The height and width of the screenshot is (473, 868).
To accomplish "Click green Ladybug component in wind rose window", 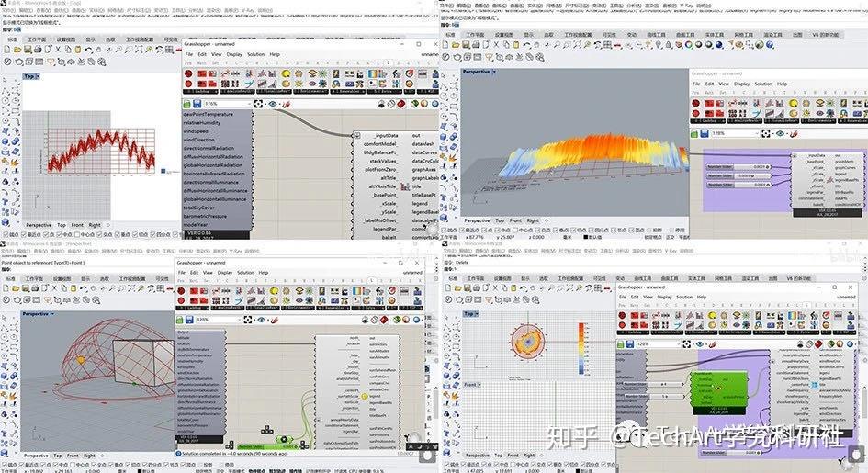I will pos(718,393).
